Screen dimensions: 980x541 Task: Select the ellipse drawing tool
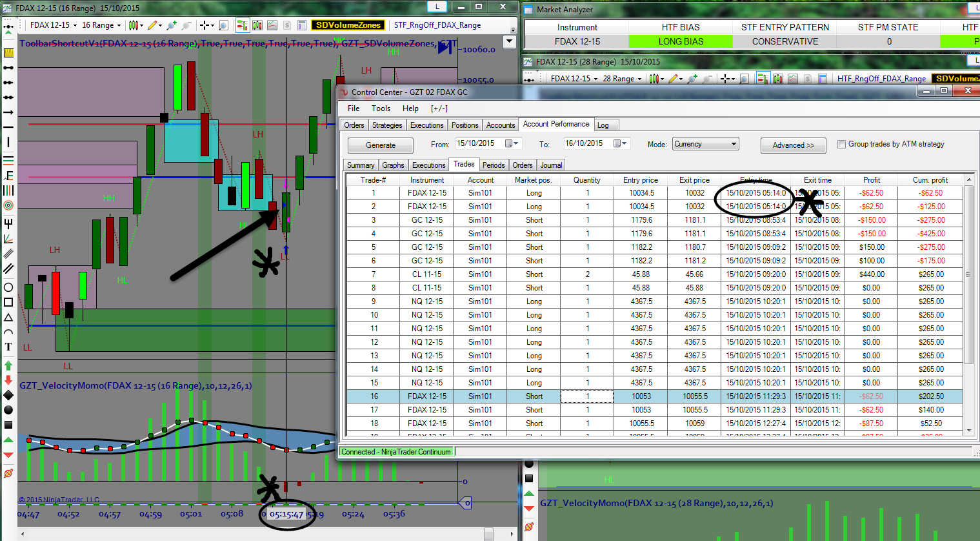click(x=8, y=287)
